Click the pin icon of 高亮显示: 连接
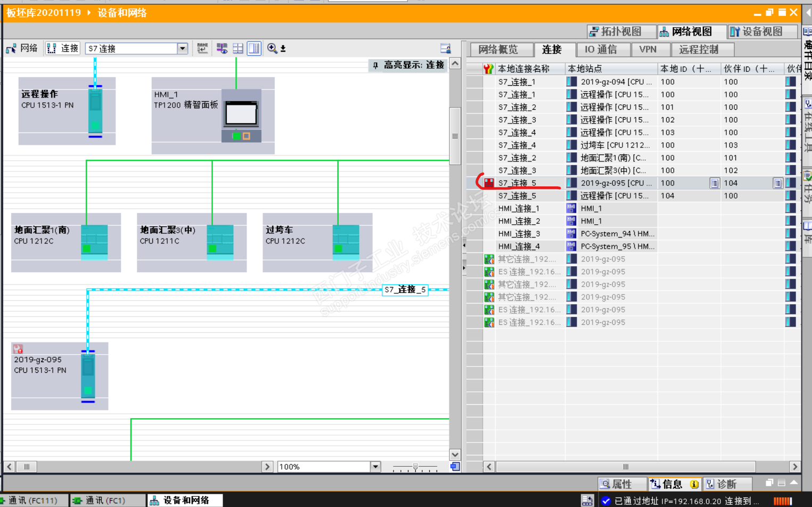812x507 pixels. (375, 65)
